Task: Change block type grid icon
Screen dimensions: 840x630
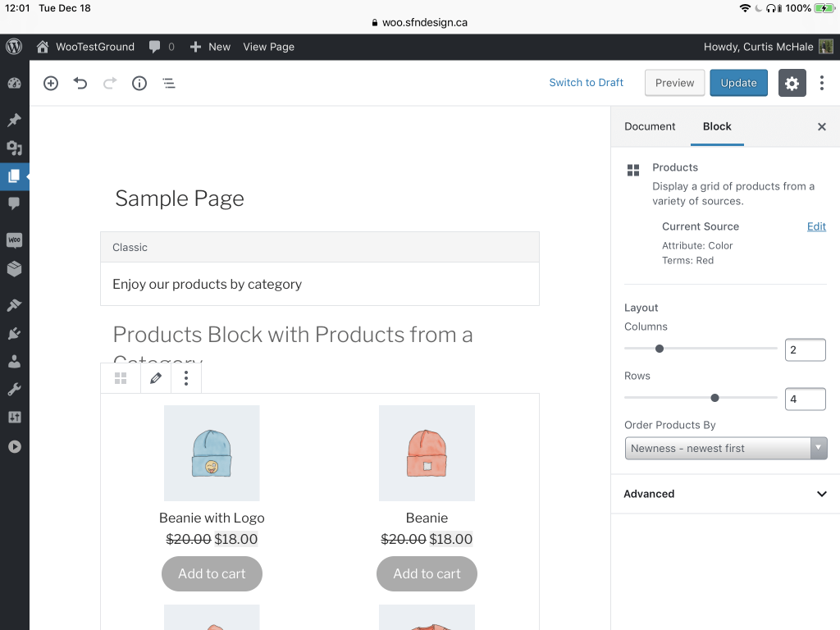Action: 121,378
